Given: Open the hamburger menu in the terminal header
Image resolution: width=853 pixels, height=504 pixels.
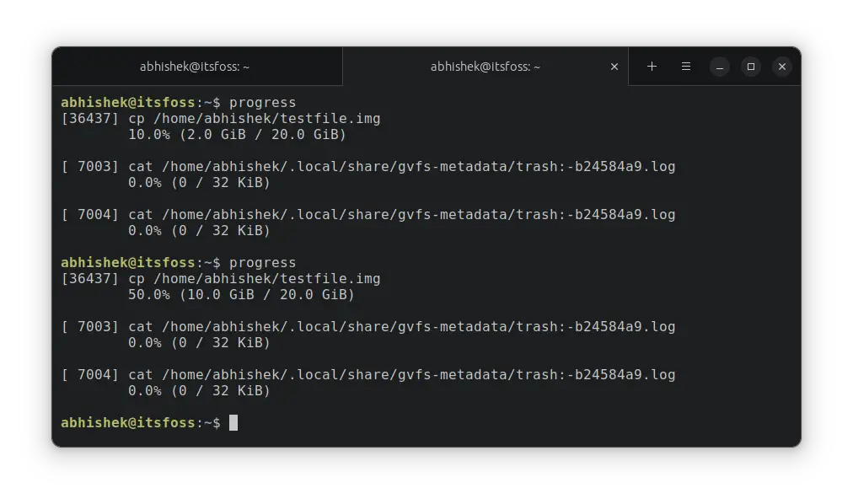Looking at the screenshot, I should (685, 66).
